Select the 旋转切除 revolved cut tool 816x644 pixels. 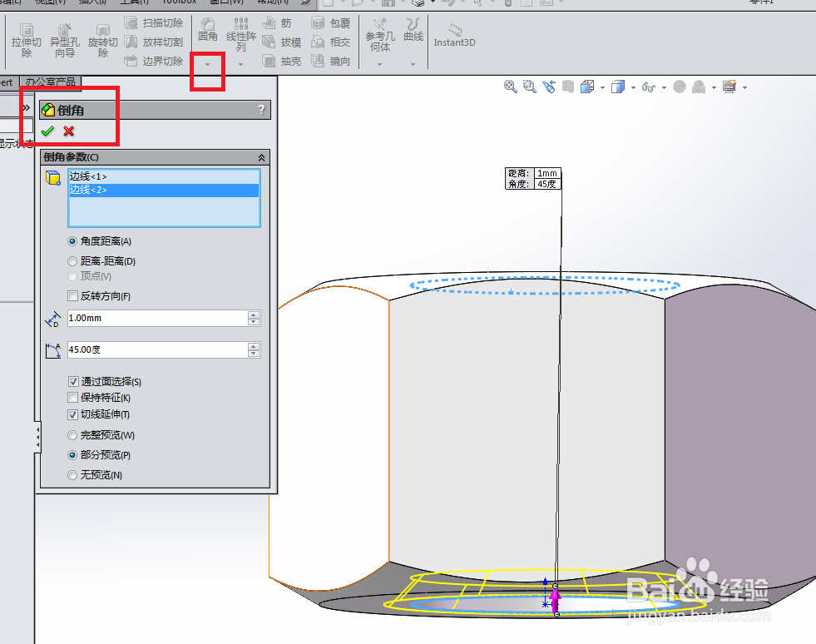pyautogui.click(x=103, y=40)
